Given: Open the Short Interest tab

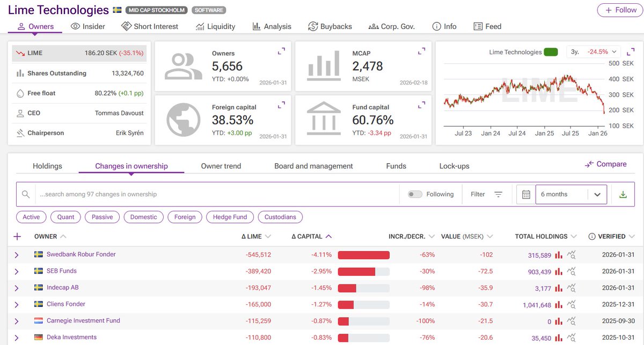Looking at the screenshot, I should [150, 26].
